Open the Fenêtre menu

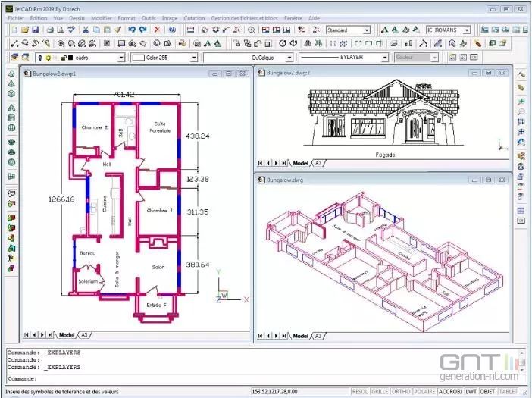[293, 18]
